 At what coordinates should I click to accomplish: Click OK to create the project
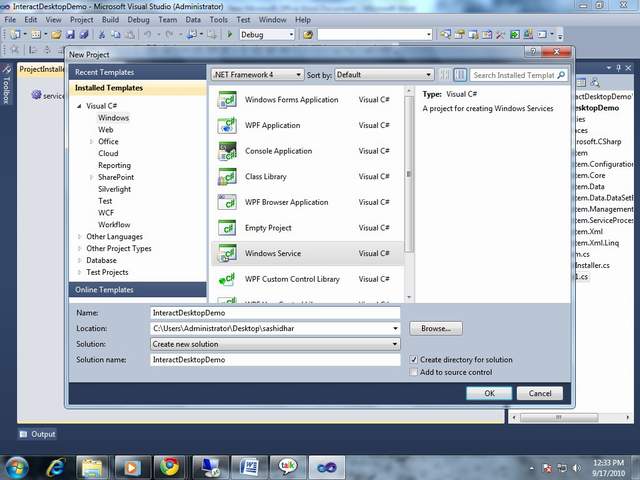click(489, 393)
